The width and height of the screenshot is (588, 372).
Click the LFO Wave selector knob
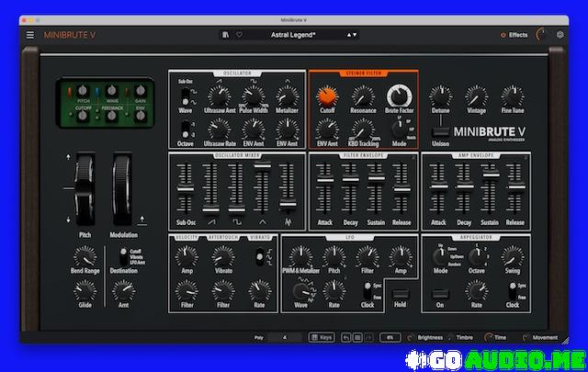(x=300, y=291)
